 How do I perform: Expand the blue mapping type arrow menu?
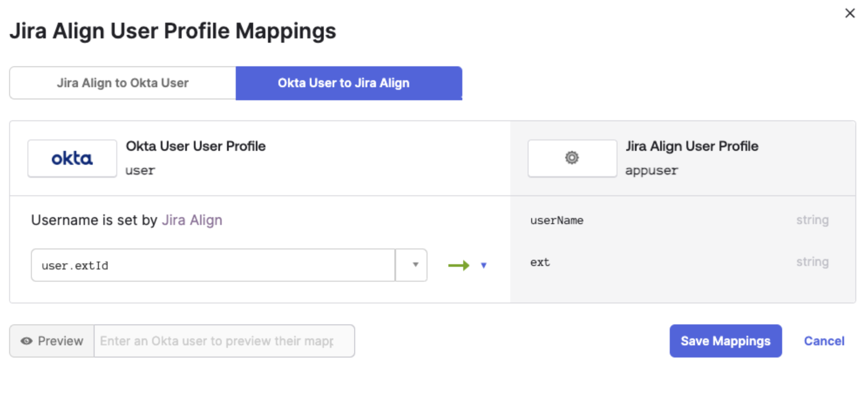tap(483, 265)
